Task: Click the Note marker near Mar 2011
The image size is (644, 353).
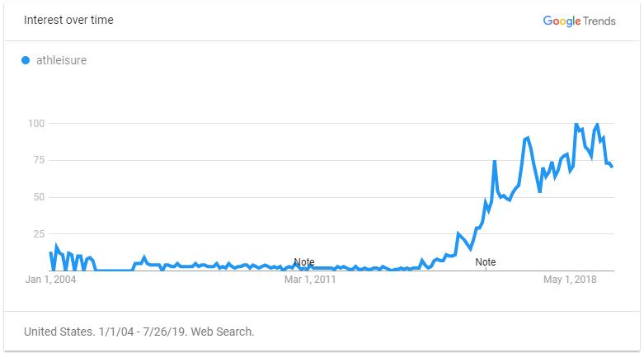Action: tap(304, 261)
